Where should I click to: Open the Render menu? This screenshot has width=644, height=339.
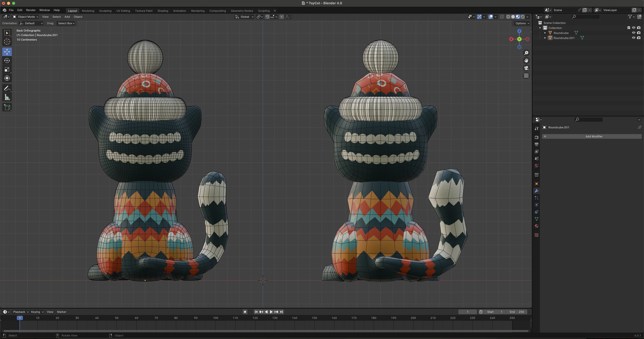point(31,10)
